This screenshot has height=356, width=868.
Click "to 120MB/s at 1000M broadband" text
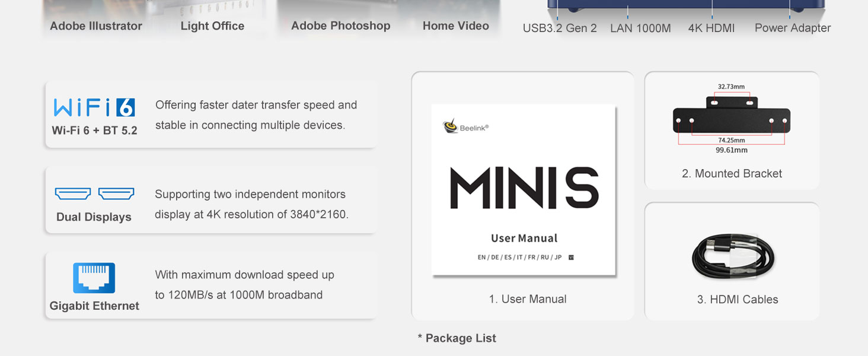tap(239, 295)
